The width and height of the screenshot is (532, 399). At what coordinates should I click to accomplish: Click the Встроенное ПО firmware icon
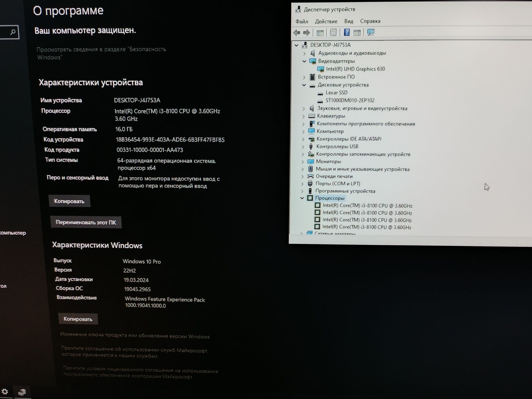(312, 77)
